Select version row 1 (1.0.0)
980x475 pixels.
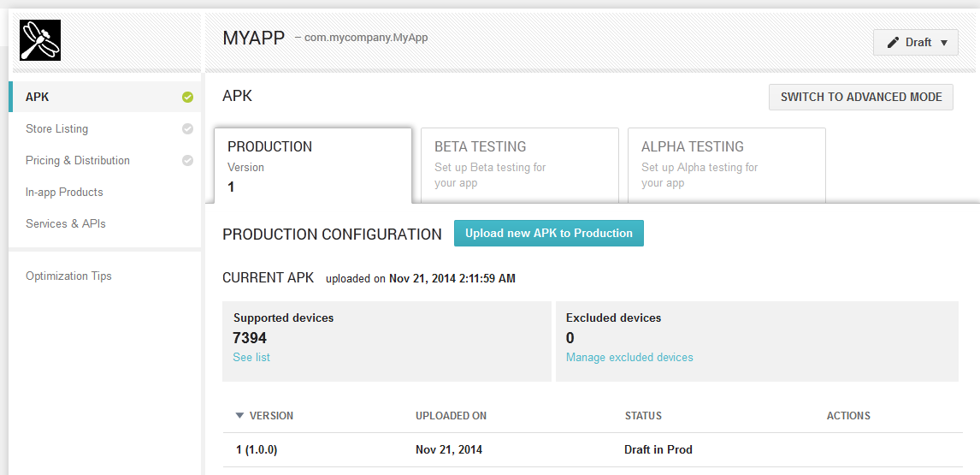593,449
